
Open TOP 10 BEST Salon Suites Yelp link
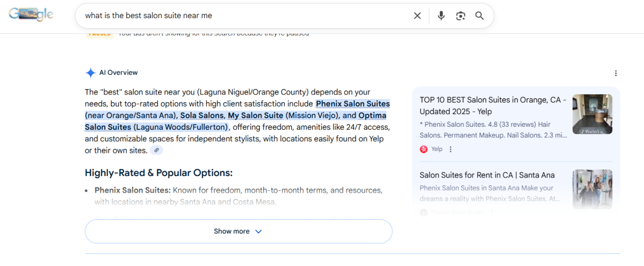coord(493,106)
